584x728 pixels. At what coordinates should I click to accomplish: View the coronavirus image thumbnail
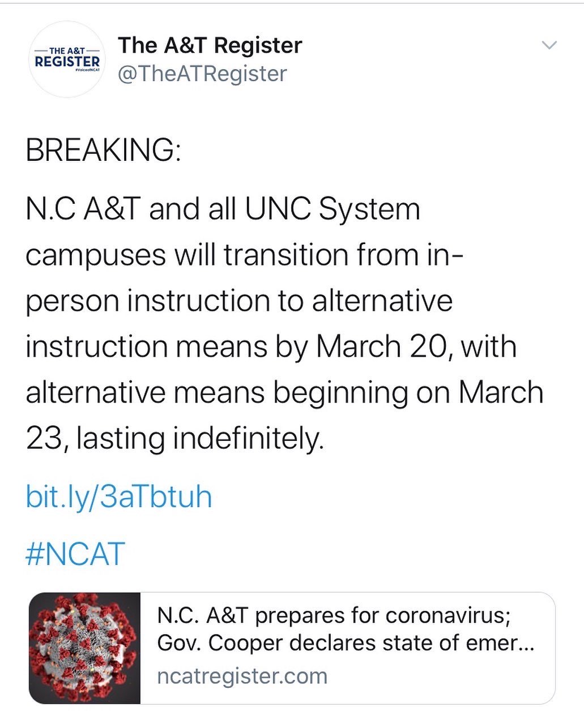(x=84, y=648)
